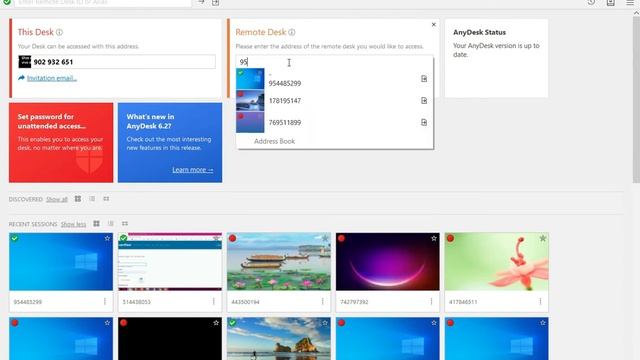This screenshot has height=360, width=640.
Task: Select suggestion 954485299 from dropdown
Action: [x=334, y=79]
